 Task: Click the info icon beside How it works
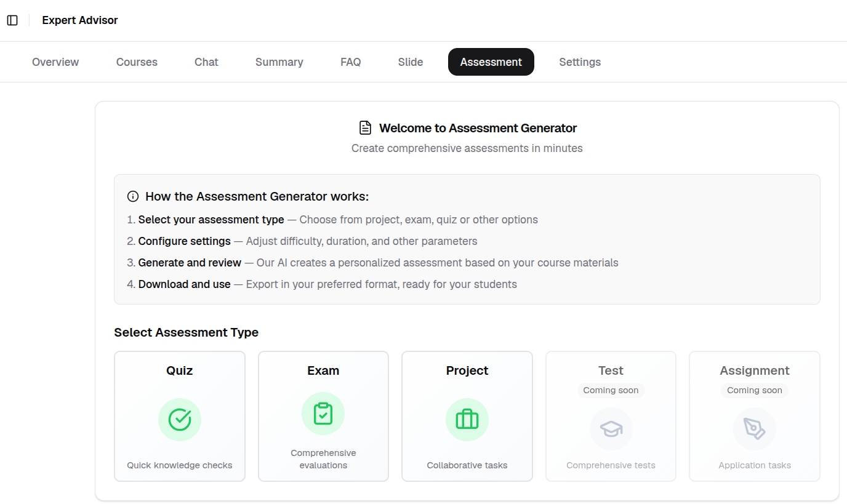(133, 197)
